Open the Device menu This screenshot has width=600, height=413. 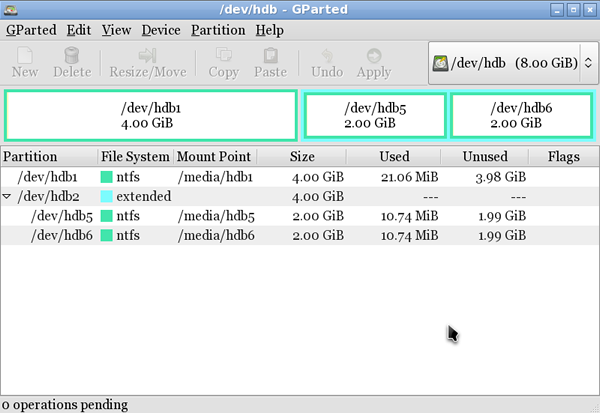161,30
